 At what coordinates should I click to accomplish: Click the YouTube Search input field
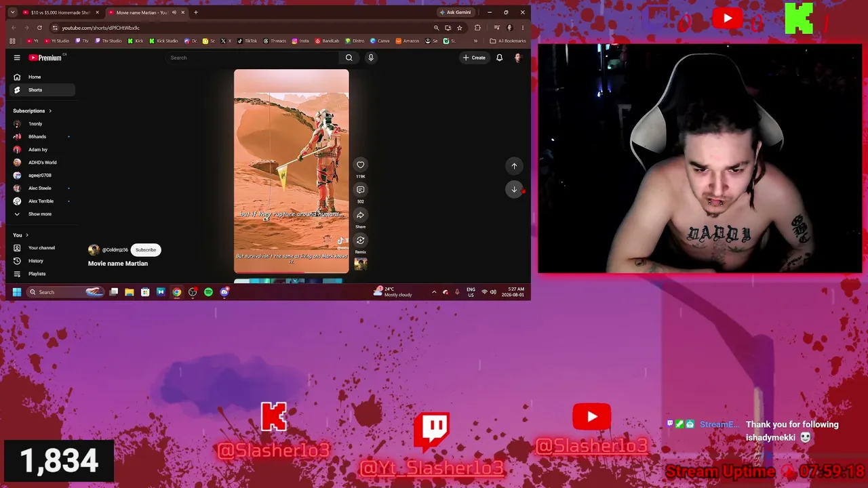252,58
